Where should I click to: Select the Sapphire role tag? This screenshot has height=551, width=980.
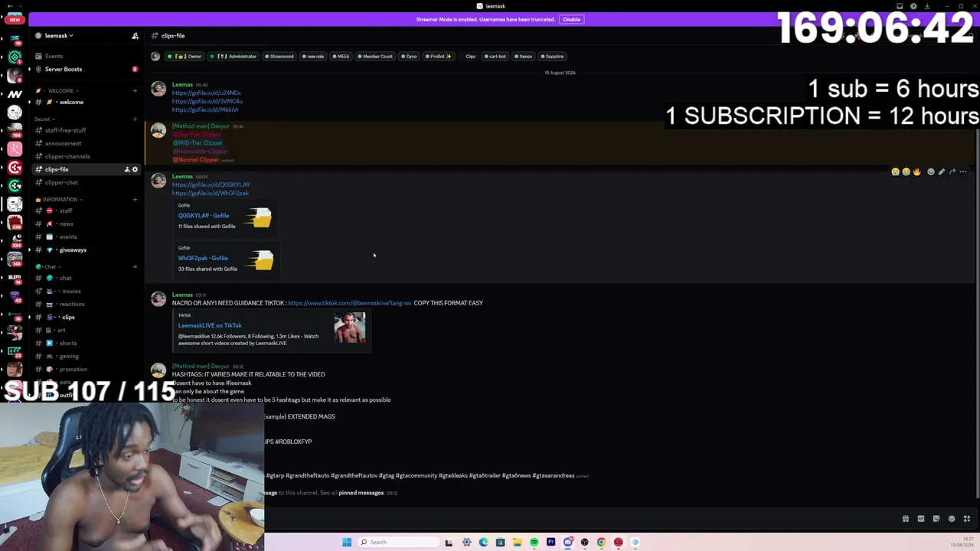click(x=553, y=56)
